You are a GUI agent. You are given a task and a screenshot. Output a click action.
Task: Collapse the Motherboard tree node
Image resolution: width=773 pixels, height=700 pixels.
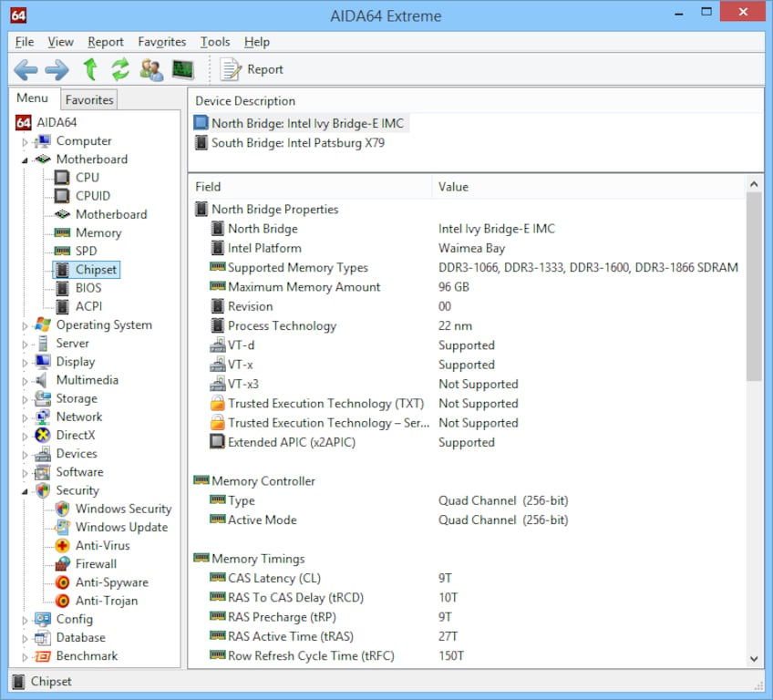click(x=26, y=160)
